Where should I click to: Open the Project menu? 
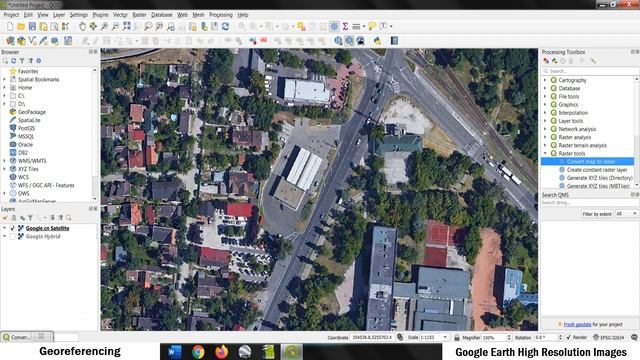11,15
